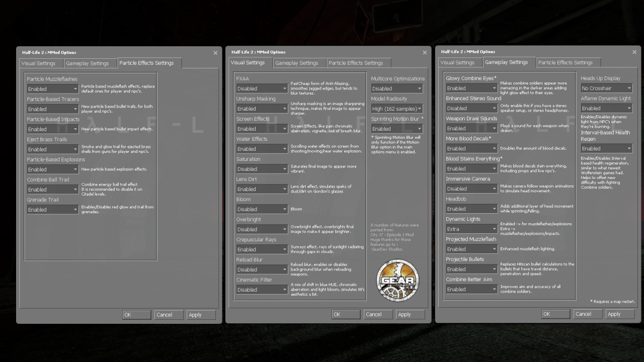Close the Particle Effects options window
The height and width of the screenshot is (362, 644).
215,53
